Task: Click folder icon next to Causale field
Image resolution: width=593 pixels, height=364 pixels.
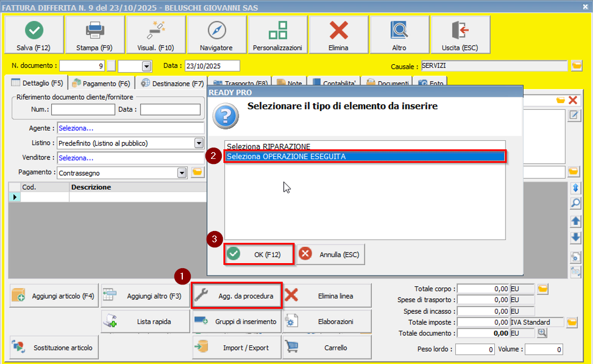Action: click(576, 66)
